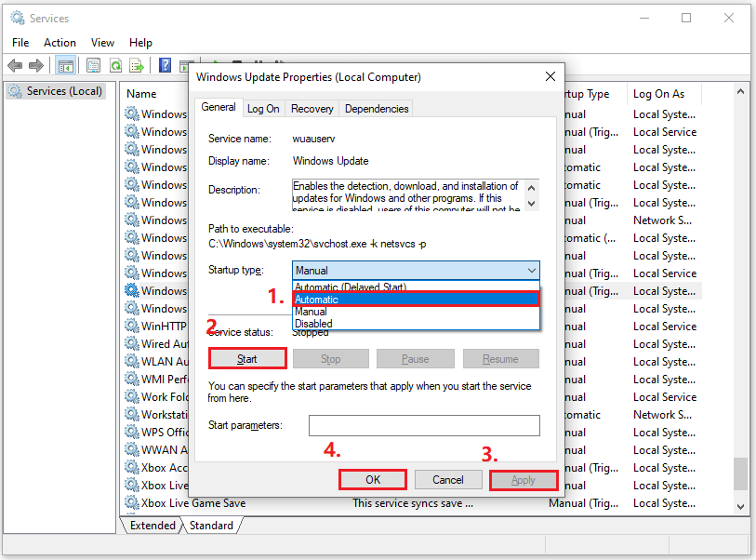Click the Stop service button
The image size is (756, 560).
tap(331, 359)
